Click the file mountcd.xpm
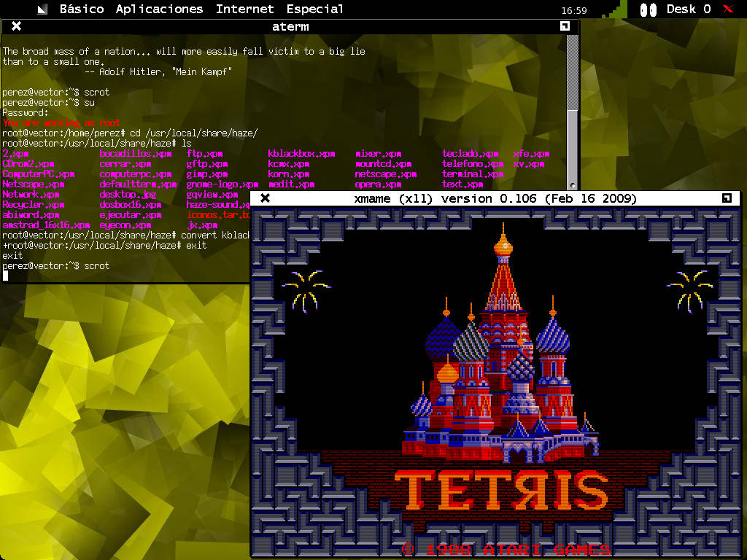 coord(384,164)
